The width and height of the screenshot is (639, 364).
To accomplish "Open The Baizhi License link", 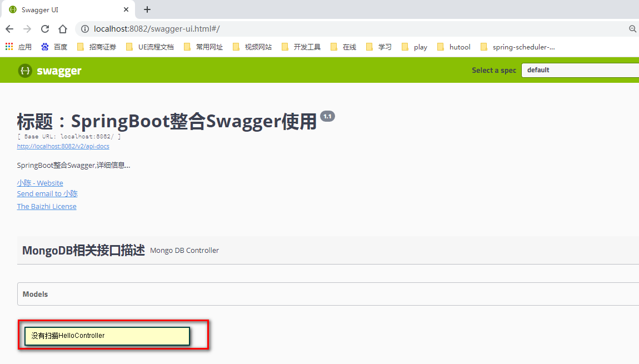I will (47, 206).
